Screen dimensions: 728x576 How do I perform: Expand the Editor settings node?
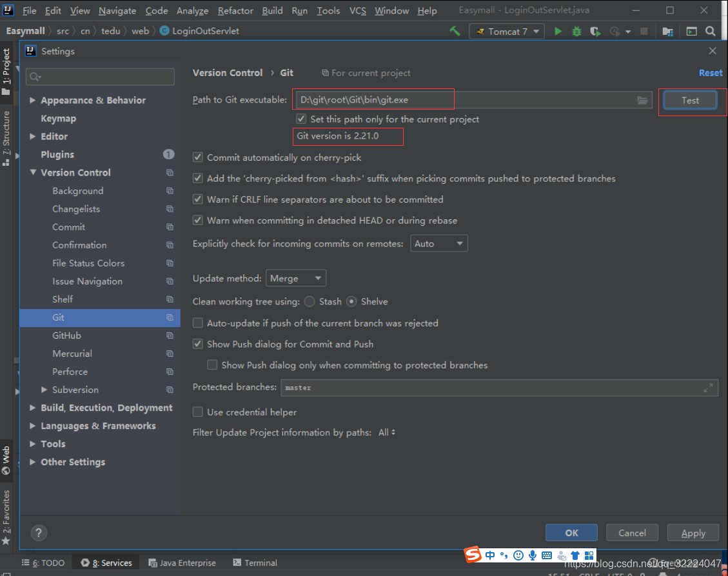[x=32, y=136]
